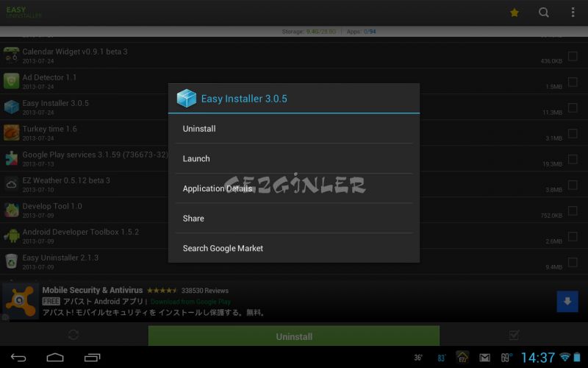This screenshot has height=368, width=588.
Task: Check the Develop Tool 1.0 checkbox
Action: point(573,210)
